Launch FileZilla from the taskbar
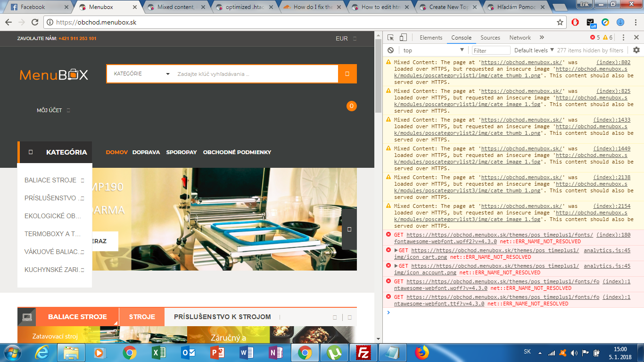644x362 pixels. point(363,353)
